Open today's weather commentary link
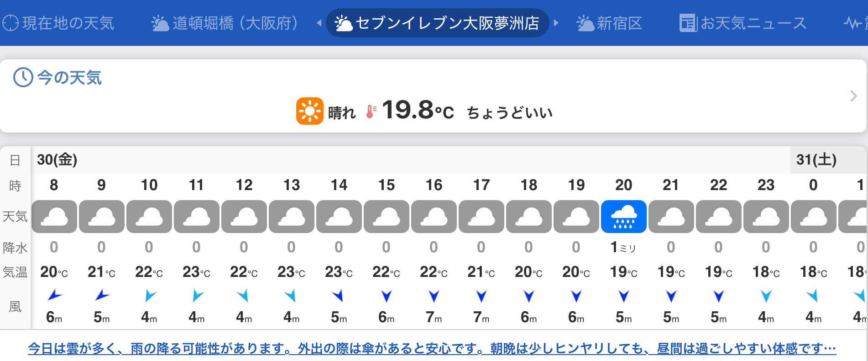 click(432, 349)
